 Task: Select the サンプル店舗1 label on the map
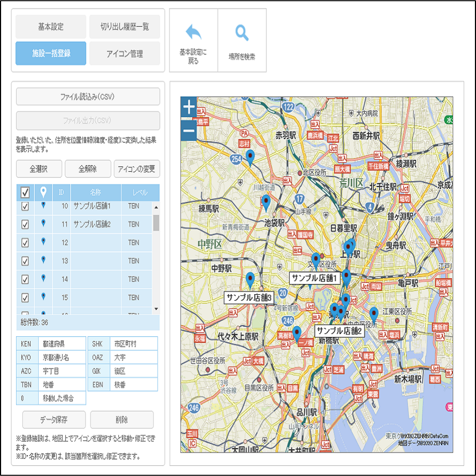[x=314, y=278]
